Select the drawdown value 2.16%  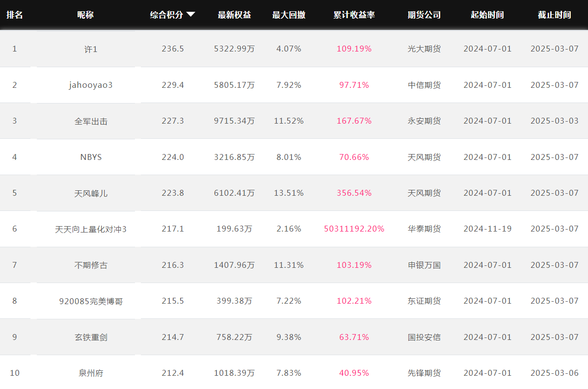click(x=289, y=229)
